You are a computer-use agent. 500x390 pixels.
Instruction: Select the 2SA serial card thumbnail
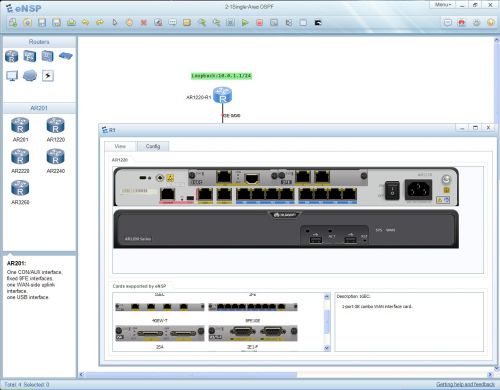(x=160, y=333)
